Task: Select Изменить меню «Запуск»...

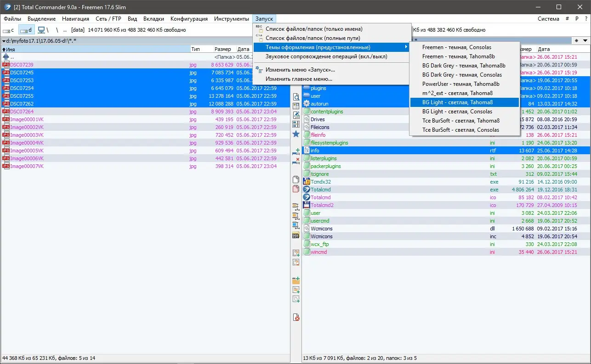Action: click(332, 70)
